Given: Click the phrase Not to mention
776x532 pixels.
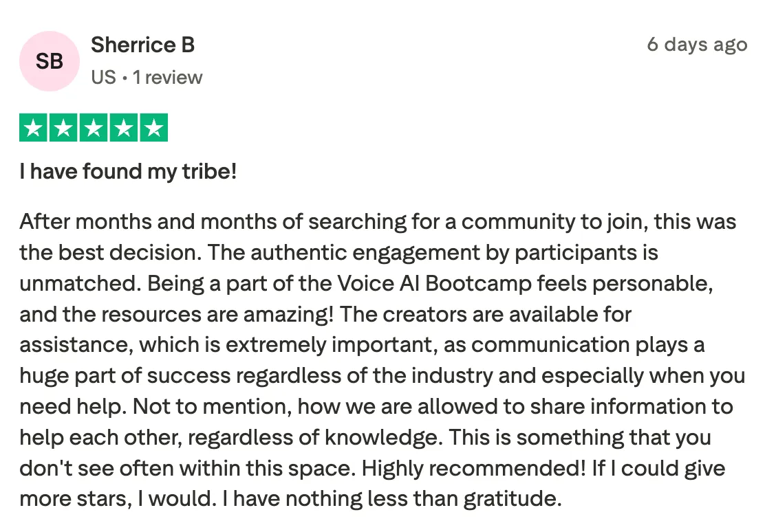Looking at the screenshot, I should click(213, 406).
